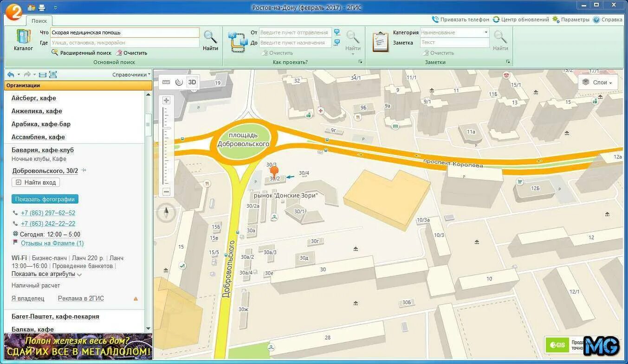Click the print icon in title bar
Image resolution: width=628 pixels, height=364 pixels.
(x=42, y=7)
